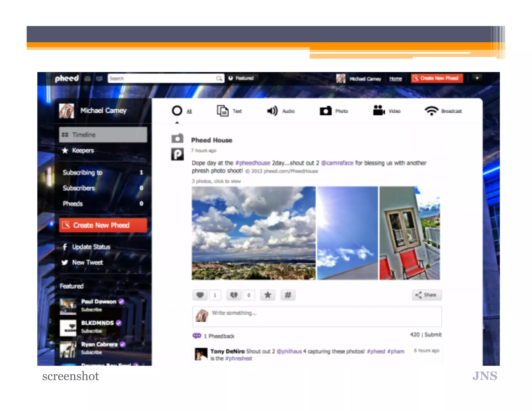Image resolution: width=532 pixels, height=411 pixels.
Task: Open the #pham hashtag in comment
Action: pos(396,351)
